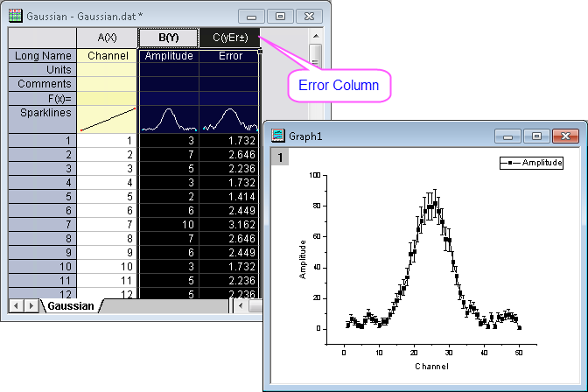This screenshot has width=588, height=392.
Task: Click the layer 1 icon in Graph1
Action: pyautogui.click(x=278, y=157)
